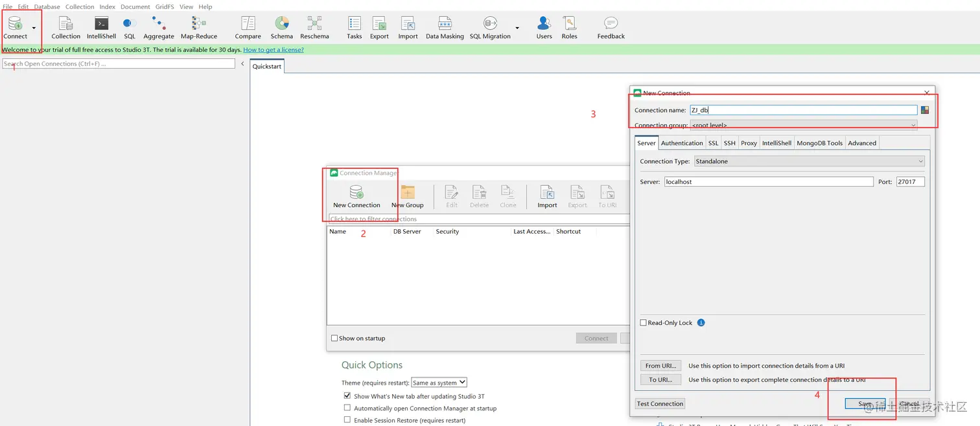Open the Data Masking tool

[445, 28]
